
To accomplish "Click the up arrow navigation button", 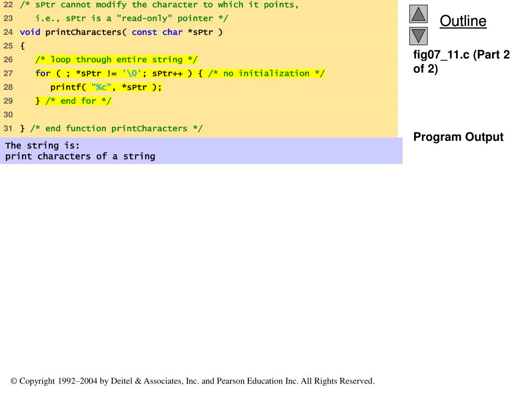I will 418,14.
